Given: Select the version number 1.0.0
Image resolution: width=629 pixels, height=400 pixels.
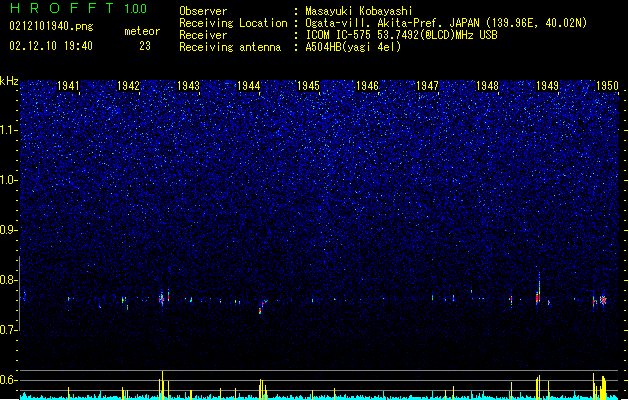Looking at the screenshot, I should 136,8.
